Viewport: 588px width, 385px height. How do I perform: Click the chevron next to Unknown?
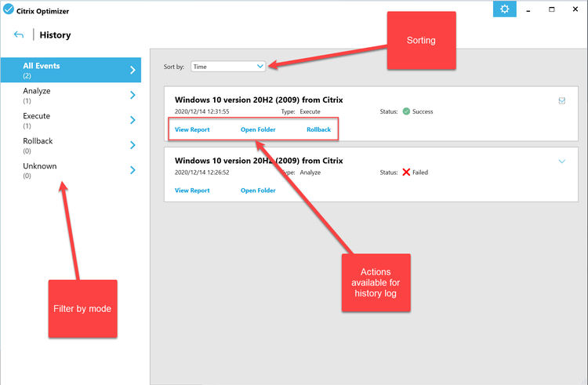pyautogui.click(x=132, y=170)
